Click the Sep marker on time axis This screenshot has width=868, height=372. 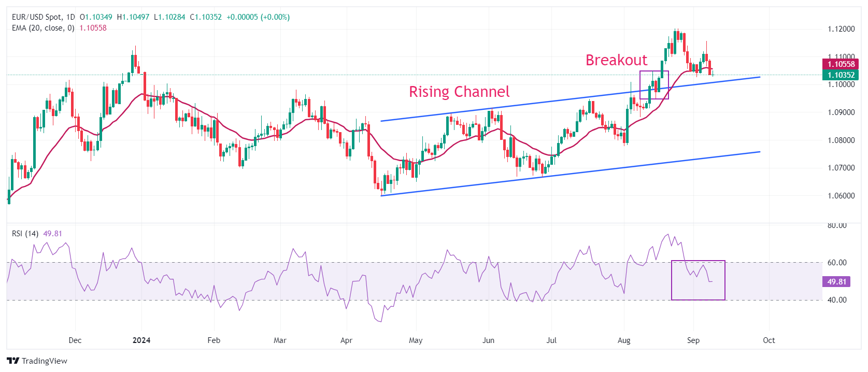click(x=693, y=340)
